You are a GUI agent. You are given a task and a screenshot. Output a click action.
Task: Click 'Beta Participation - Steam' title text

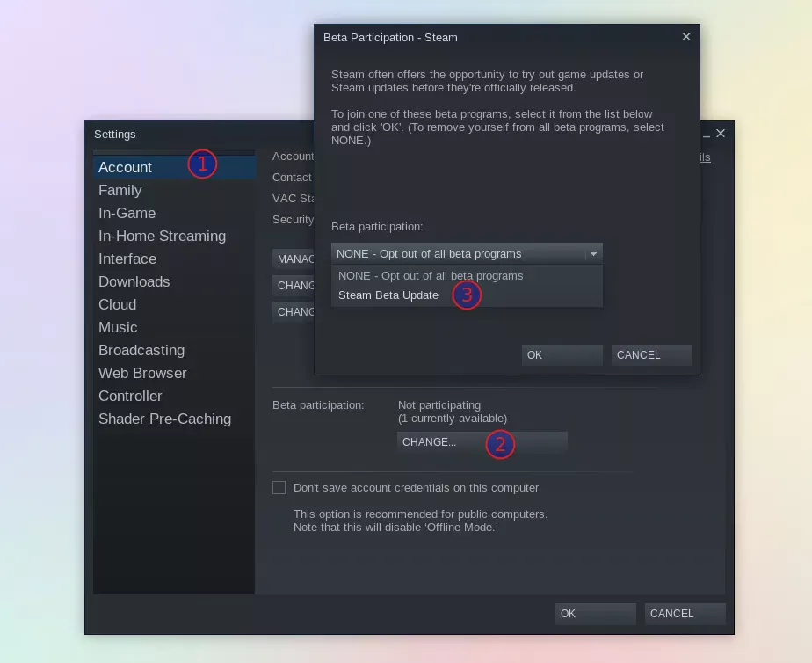point(390,37)
